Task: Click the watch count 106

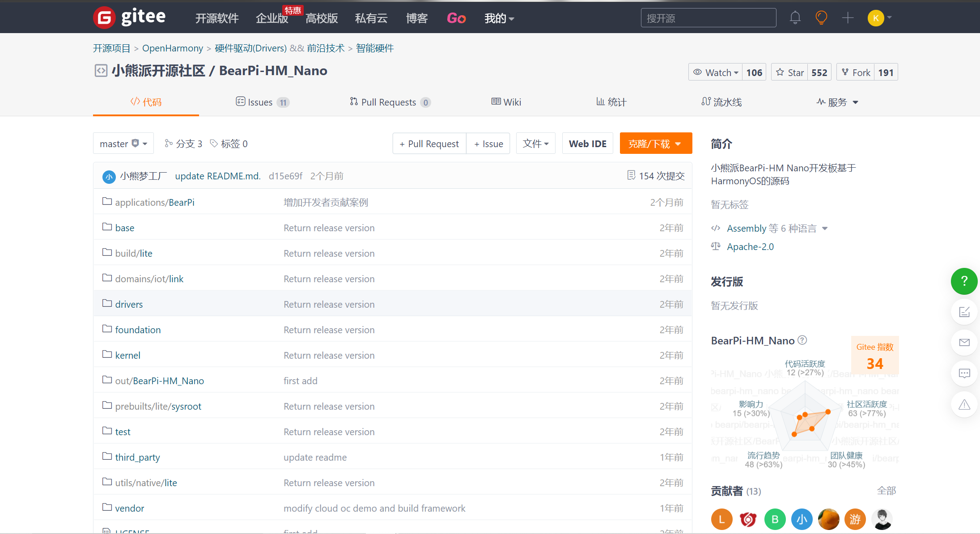Action: 754,72
